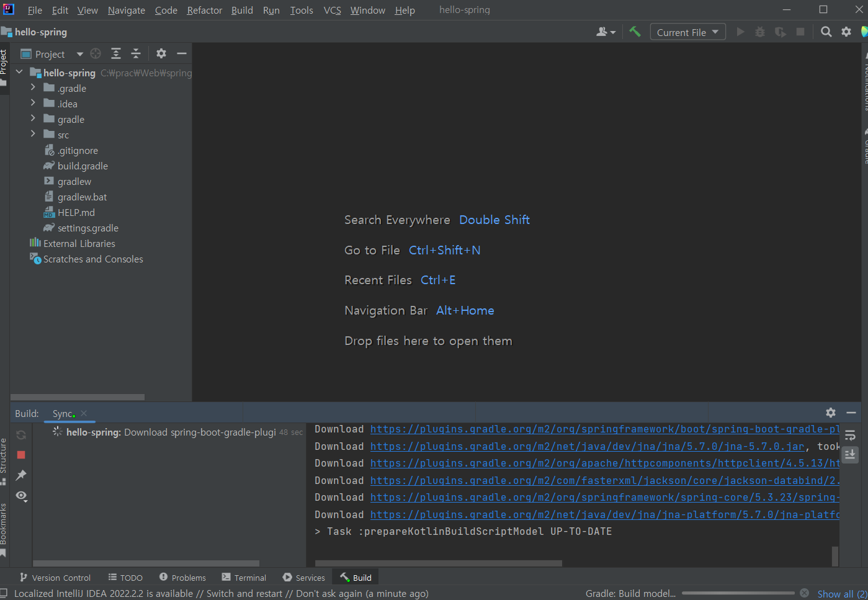
Task: Open the Services tool window tab
Action: 304,578
